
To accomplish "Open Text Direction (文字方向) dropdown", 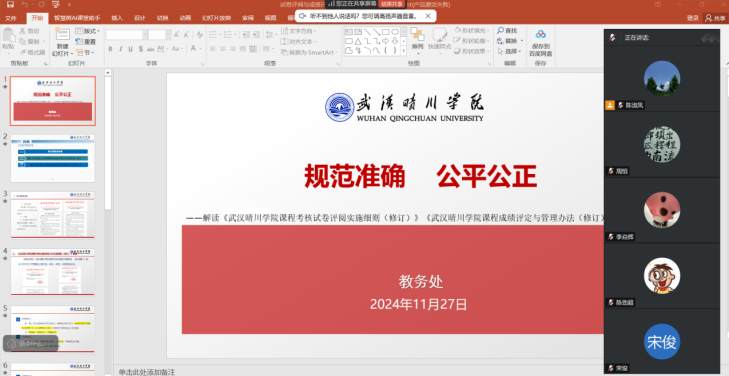I will [x=298, y=31].
